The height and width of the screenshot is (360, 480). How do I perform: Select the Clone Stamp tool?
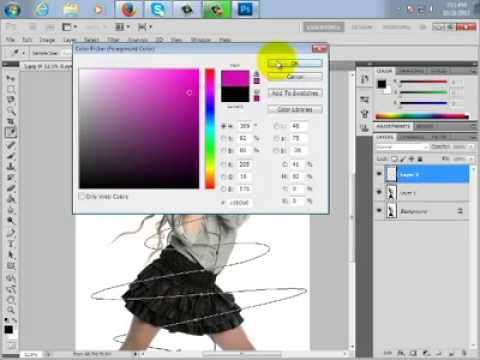tap(11, 166)
